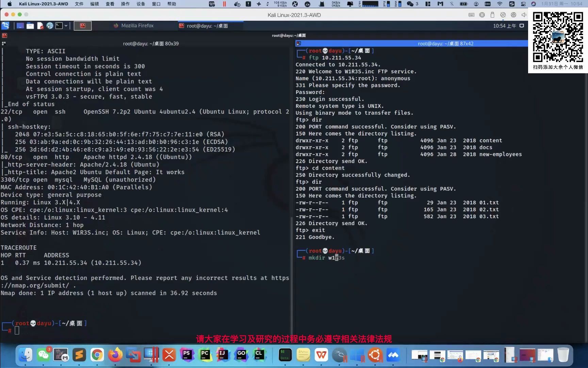Open PyCharm in the Dock
588x368 pixels.
coord(205,355)
